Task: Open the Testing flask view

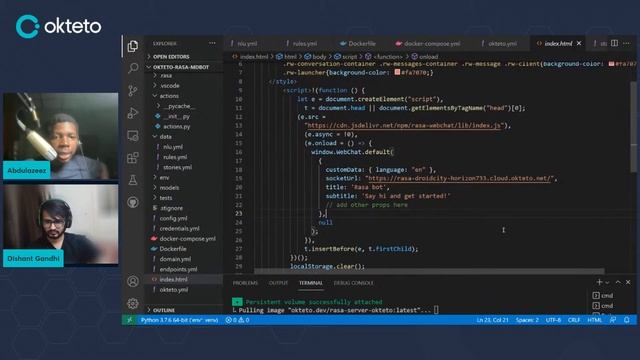Action: (133, 180)
